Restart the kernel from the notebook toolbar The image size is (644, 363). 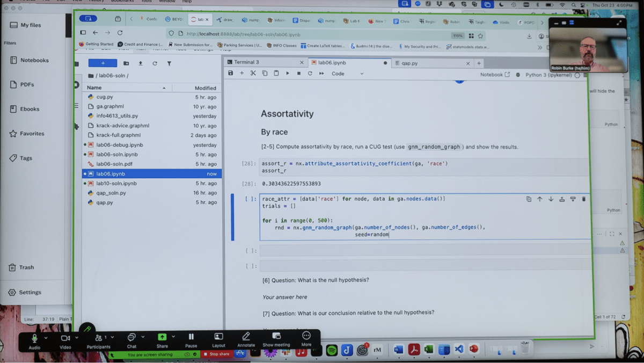(x=310, y=74)
